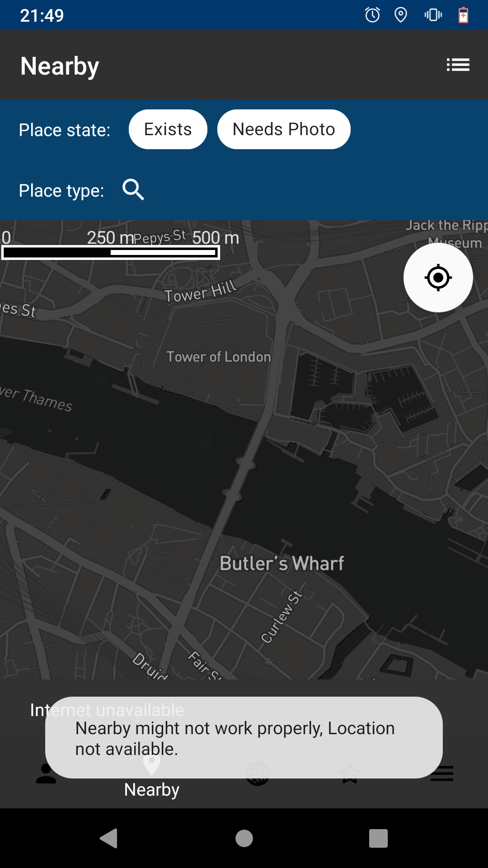
Task: Open Explore using the globe icon
Action: click(258, 773)
